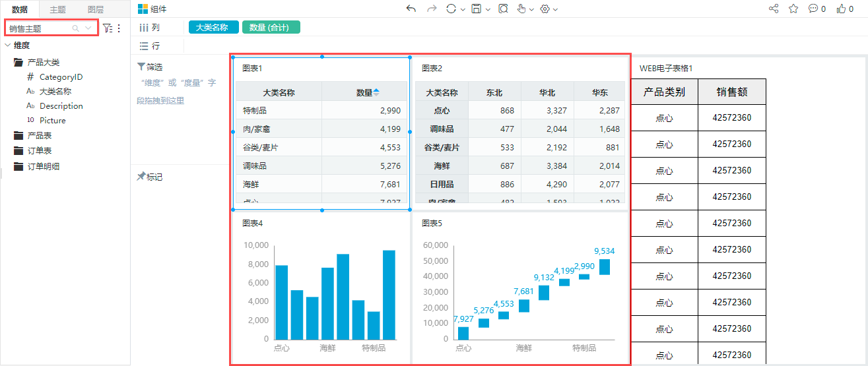Click the 东北 column header in 图表2

[494, 93]
